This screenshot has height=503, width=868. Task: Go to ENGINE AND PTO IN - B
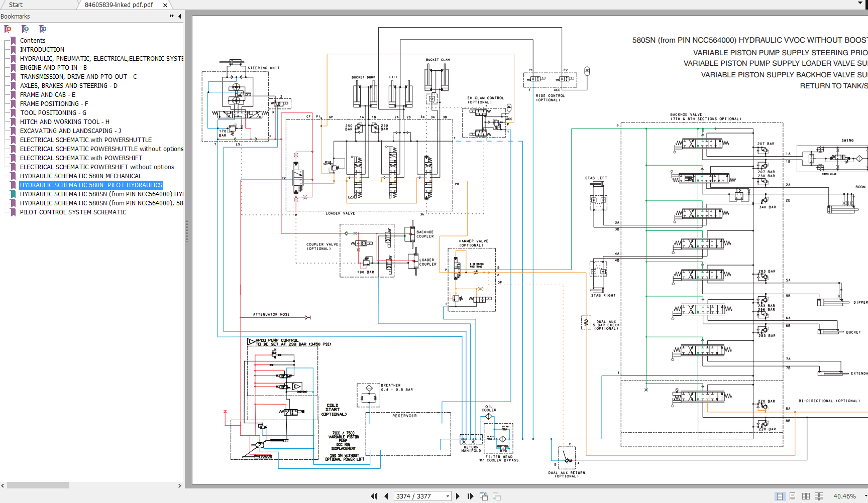tap(53, 68)
